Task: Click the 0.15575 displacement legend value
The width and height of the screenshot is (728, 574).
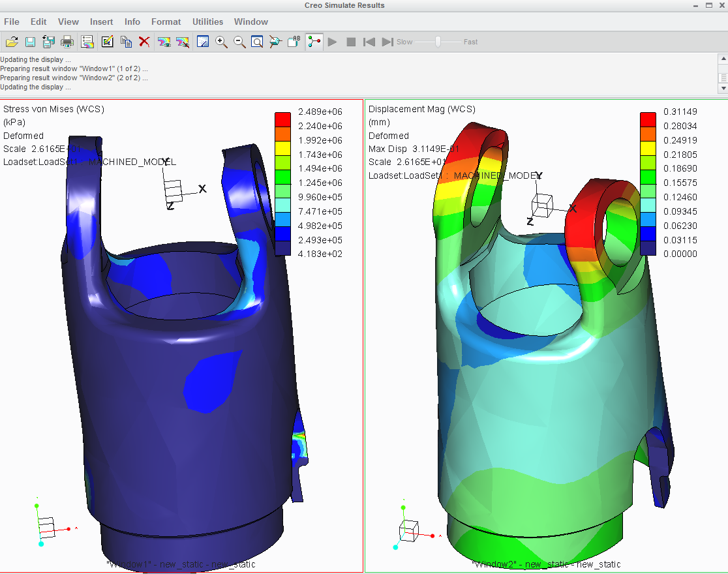Action: tap(680, 183)
